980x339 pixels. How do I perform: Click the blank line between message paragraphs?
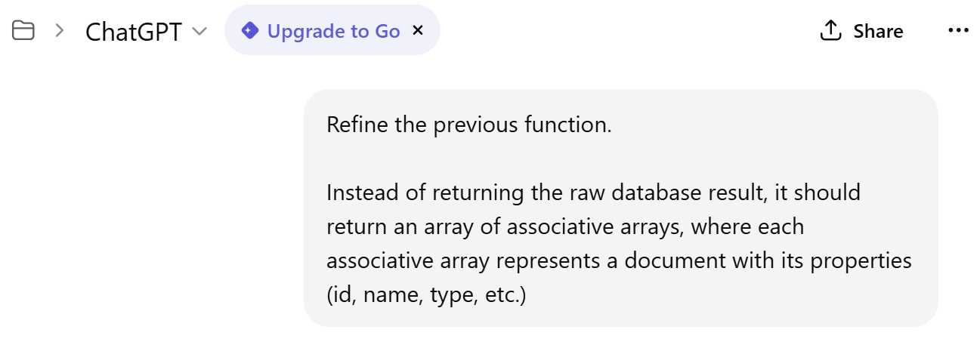(x=620, y=159)
